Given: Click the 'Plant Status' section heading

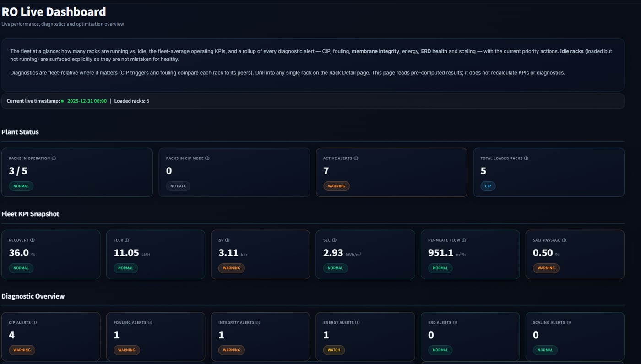Looking at the screenshot, I should pos(20,132).
